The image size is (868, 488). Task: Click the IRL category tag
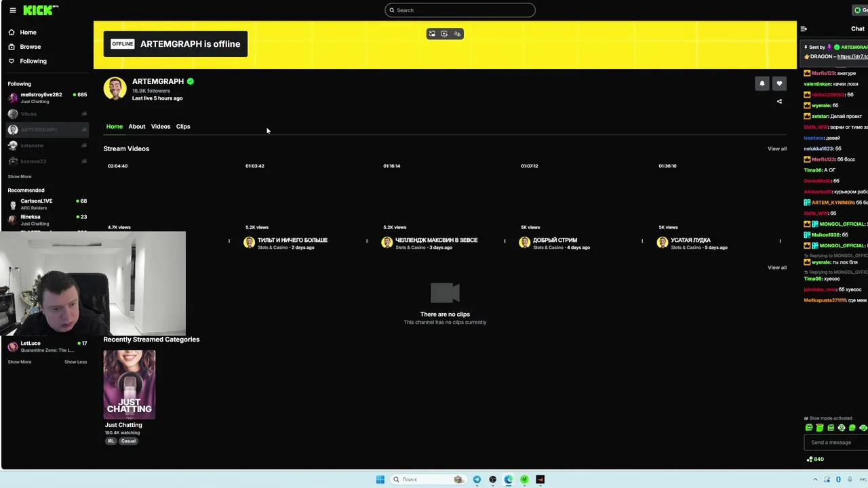[111, 441]
